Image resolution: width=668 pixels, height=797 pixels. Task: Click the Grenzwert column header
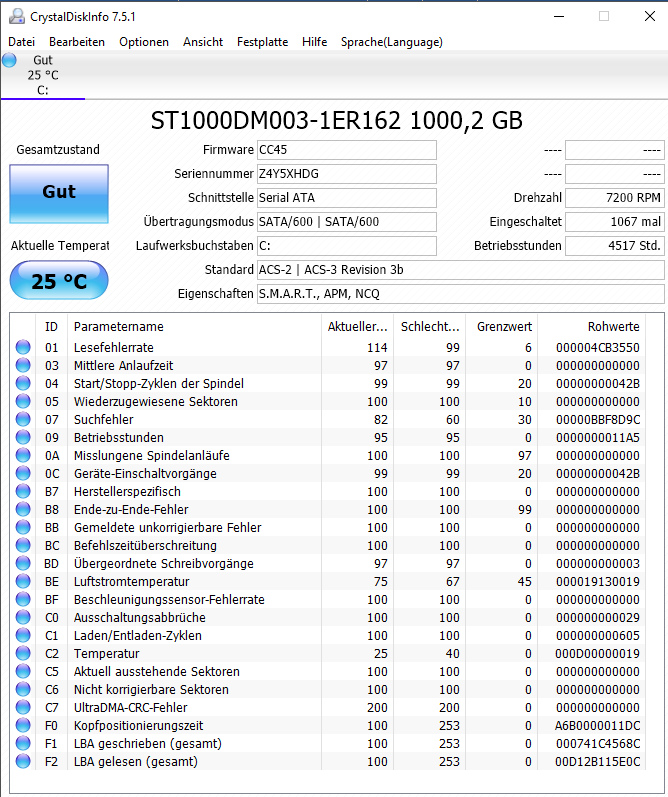[502, 326]
